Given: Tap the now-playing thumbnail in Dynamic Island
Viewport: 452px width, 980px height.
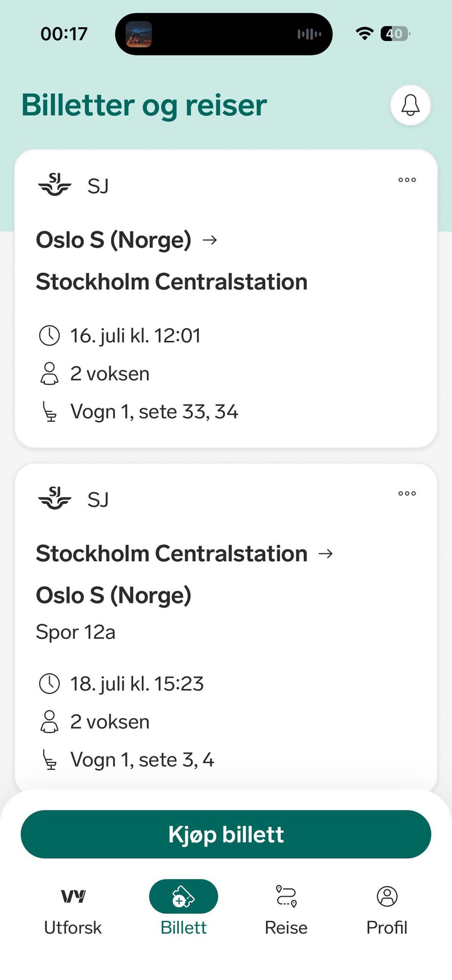Looking at the screenshot, I should (139, 34).
